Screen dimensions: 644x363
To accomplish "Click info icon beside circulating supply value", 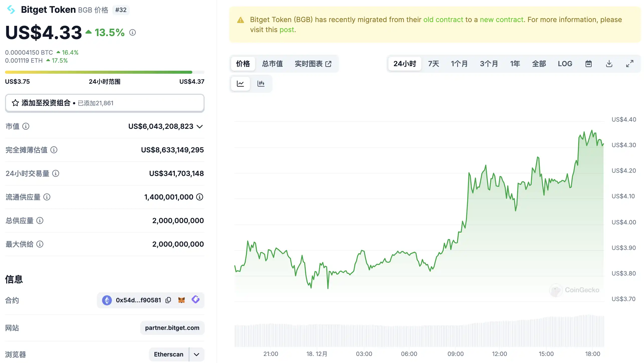I will (200, 197).
